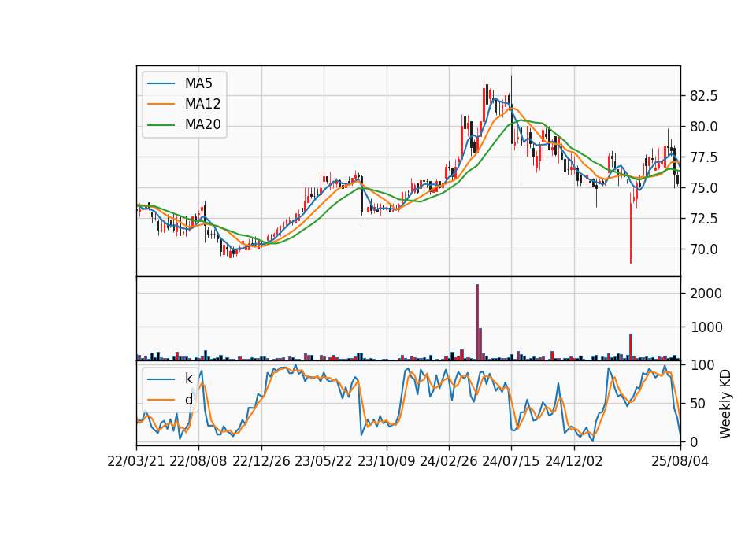Click the d legend entry

[171, 400]
